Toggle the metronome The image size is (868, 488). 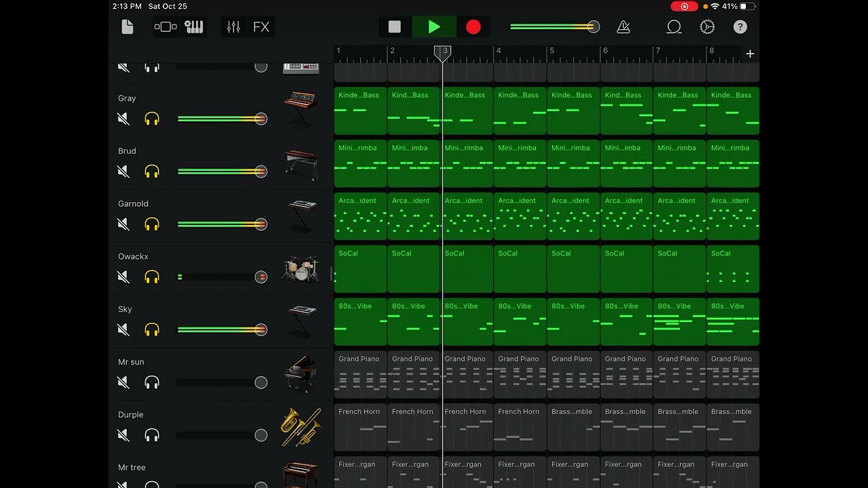[623, 27]
